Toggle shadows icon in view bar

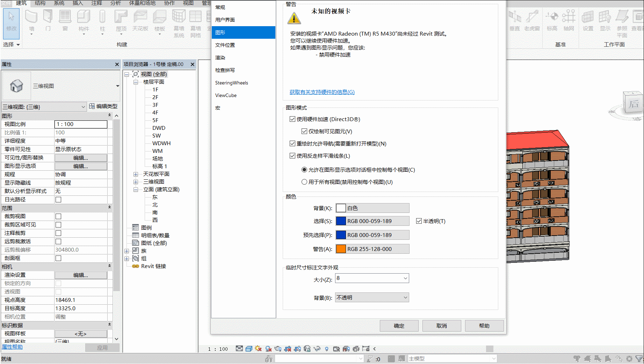tap(268, 349)
